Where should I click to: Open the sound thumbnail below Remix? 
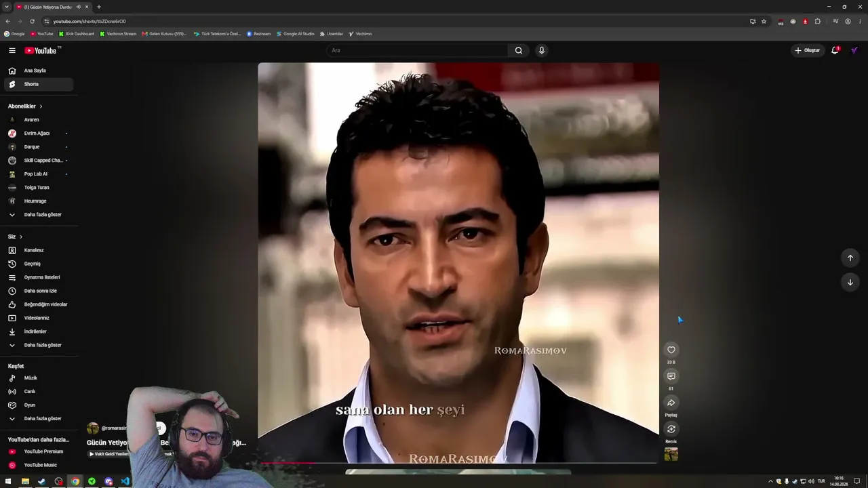(x=671, y=454)
